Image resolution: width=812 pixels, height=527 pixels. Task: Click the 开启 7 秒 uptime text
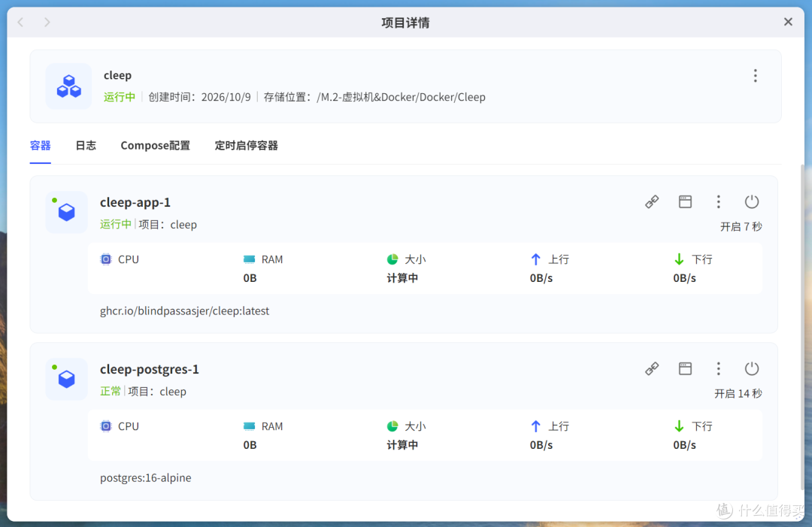point(741,227)
